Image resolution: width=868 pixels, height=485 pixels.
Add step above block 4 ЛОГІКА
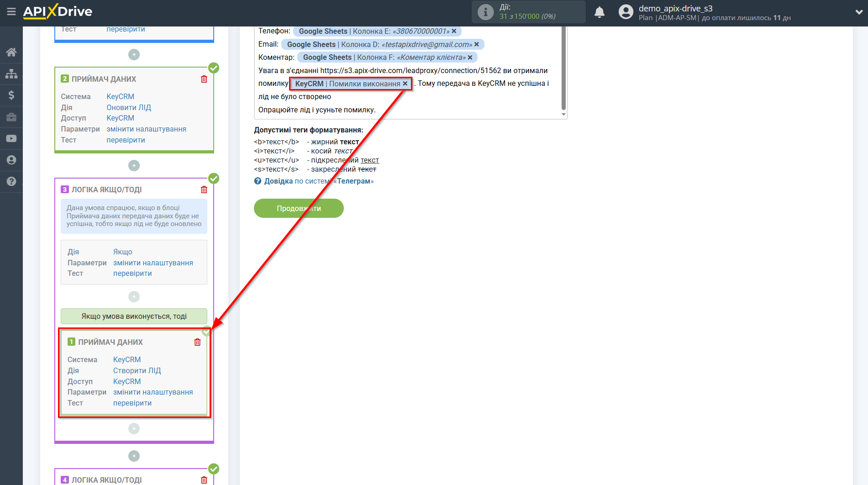[x=134, y=456]
